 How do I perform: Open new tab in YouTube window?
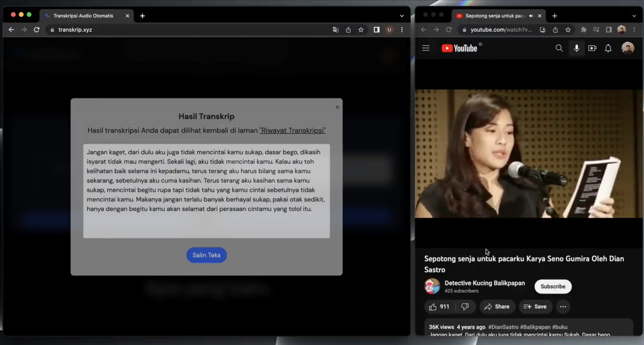point(554,16)
